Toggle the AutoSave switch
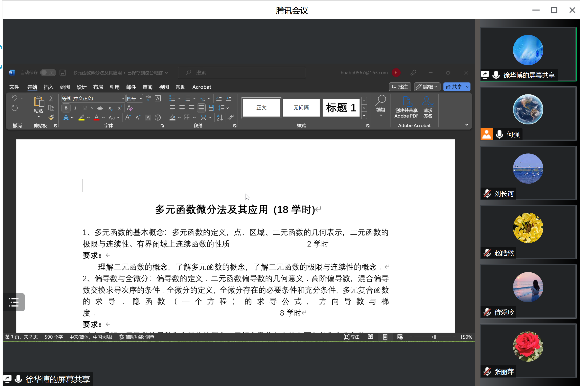 point(48,72)
